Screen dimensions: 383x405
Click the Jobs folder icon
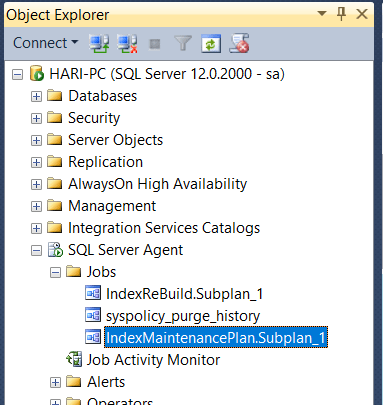[73, 272]
